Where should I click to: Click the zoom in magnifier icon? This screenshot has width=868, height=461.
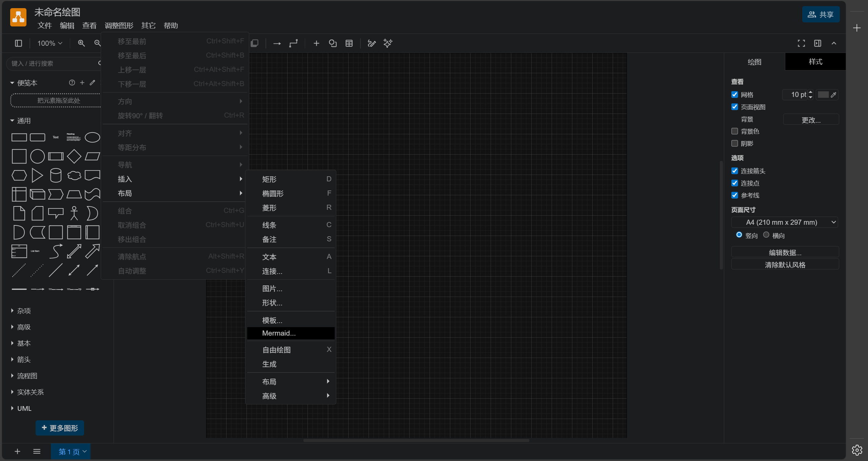(81, 43)
